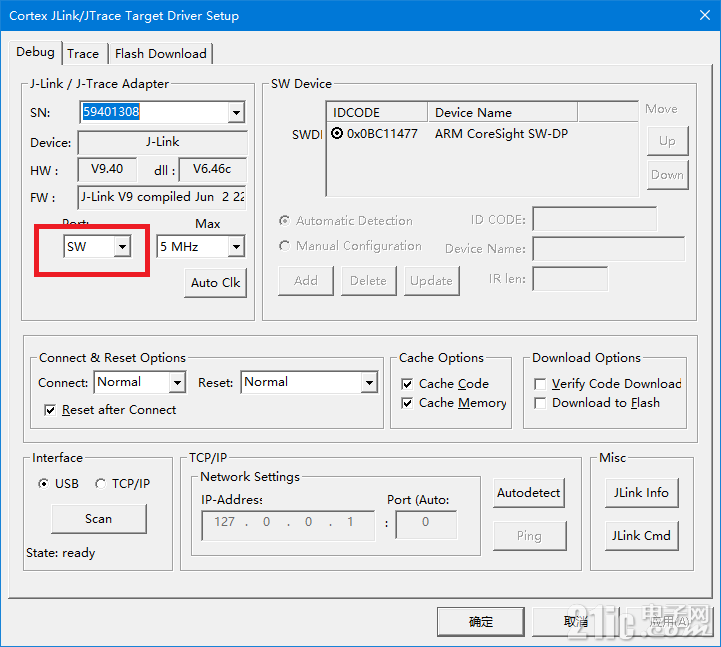Viewport: 721px width, 647px height.
Task: Select the Debug tab
Action: point(35,52)
